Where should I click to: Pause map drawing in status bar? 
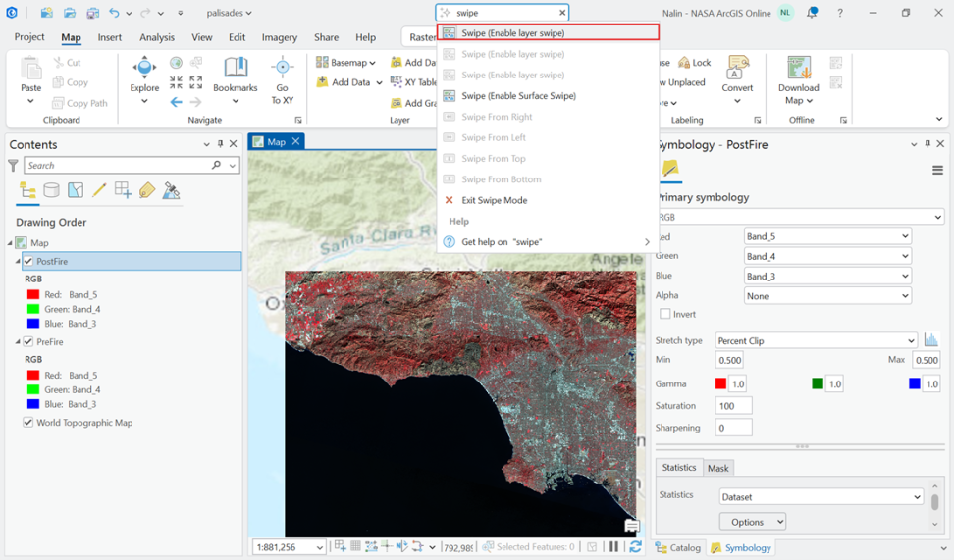(613, 546)
